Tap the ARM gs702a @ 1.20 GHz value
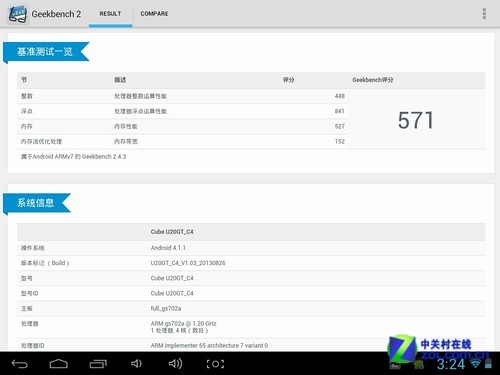Viewport: 500px width, 375px height. [x=183, y=323]
